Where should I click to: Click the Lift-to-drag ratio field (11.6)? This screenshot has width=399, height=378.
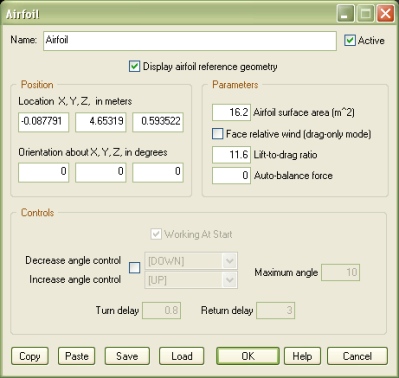231,155
